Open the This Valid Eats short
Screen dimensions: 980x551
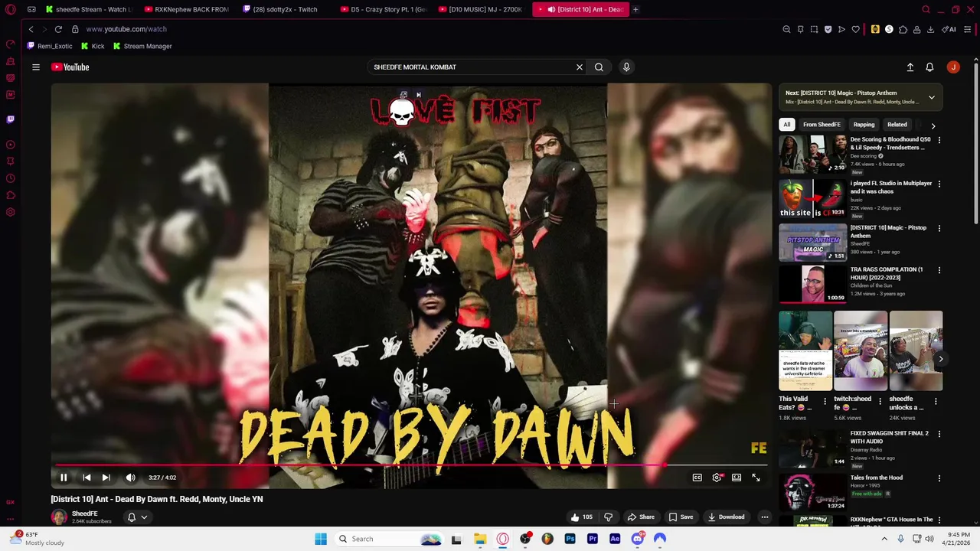point(805,351)
